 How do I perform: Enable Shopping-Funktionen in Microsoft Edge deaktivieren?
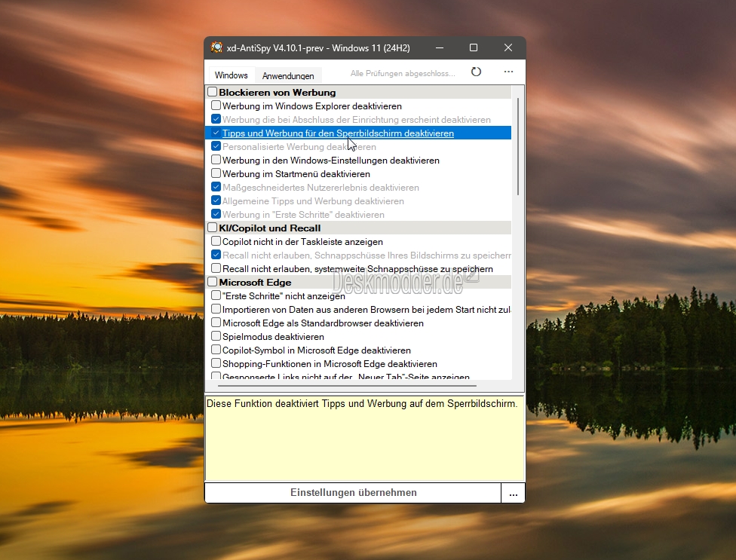coord(216,363)
